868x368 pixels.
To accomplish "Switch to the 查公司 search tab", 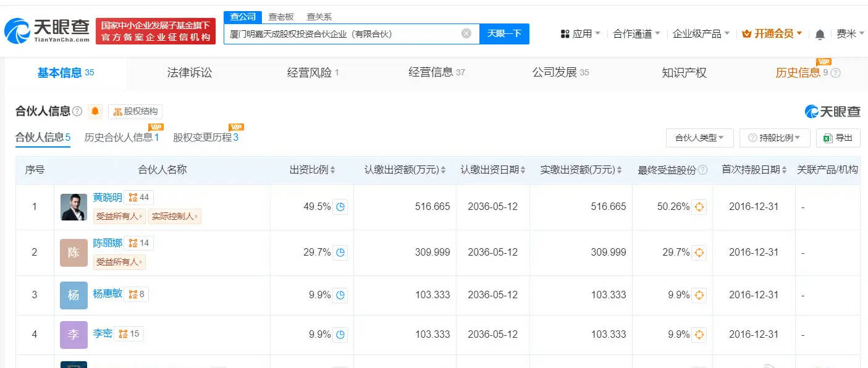I will click(243, 17).
